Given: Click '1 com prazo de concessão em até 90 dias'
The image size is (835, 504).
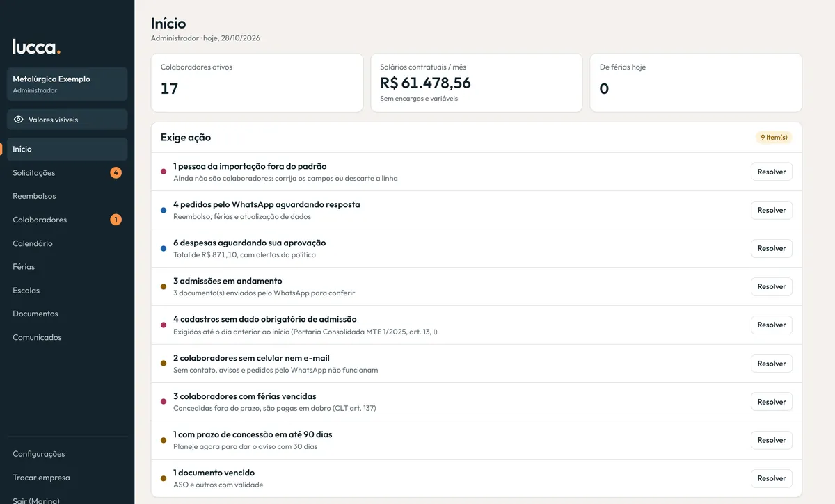Looking at the screenshot, I should [x=253, y=434].
